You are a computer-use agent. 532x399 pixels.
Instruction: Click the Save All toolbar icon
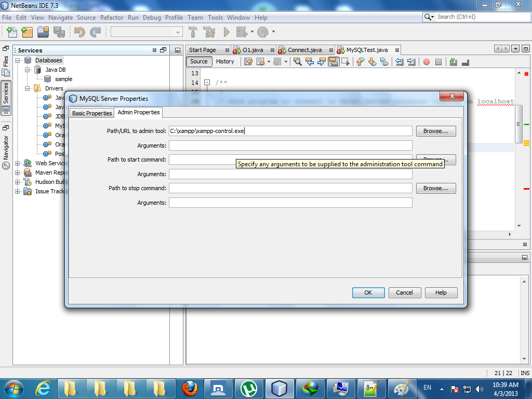point(59,32)
